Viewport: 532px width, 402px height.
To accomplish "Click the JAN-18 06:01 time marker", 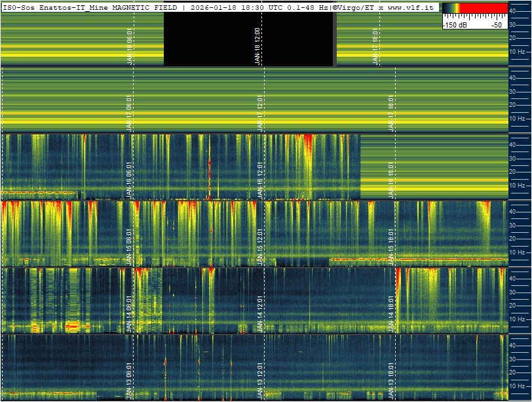I will [129, 46].
